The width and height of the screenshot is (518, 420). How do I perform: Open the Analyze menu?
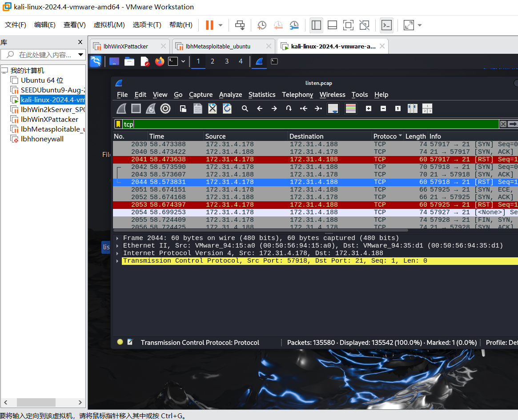pos(230,95)
